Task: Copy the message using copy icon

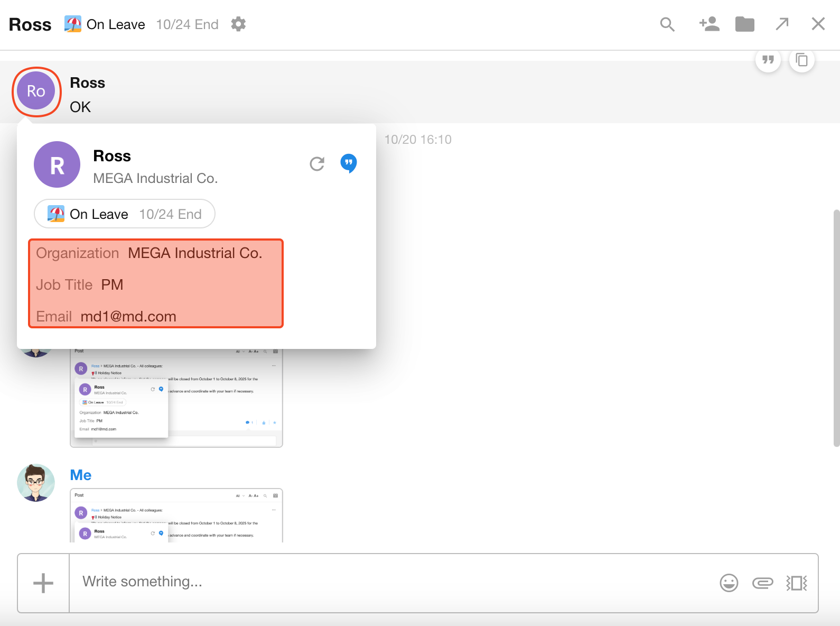Action: pyautogui.click(x=801, y=60)
